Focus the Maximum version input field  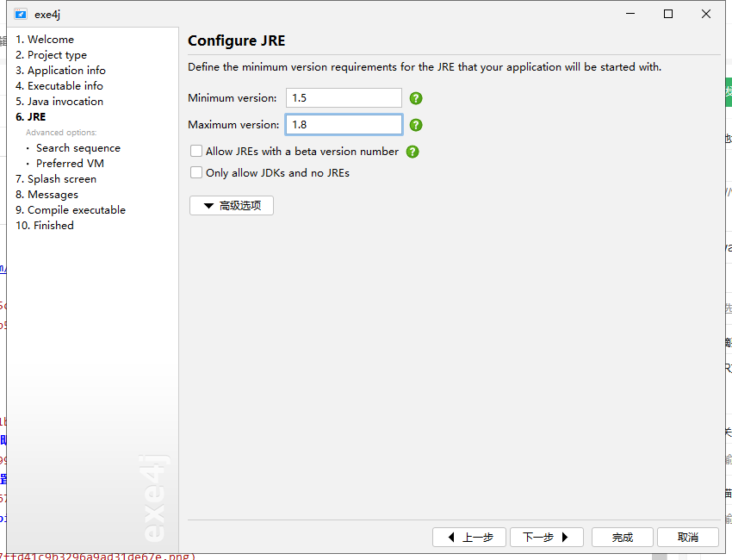pyautogui.click(x=344, y=125)
